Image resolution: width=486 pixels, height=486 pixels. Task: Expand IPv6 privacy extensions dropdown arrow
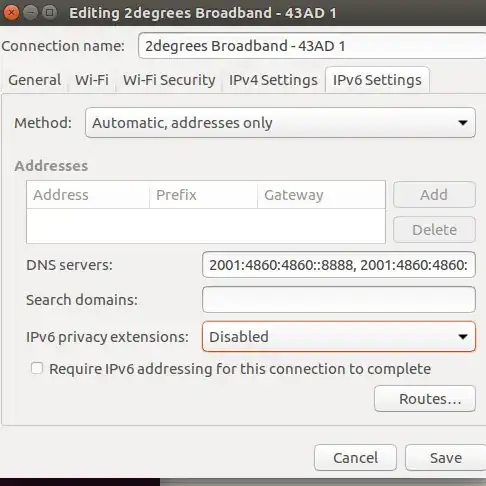pos(463,337)
